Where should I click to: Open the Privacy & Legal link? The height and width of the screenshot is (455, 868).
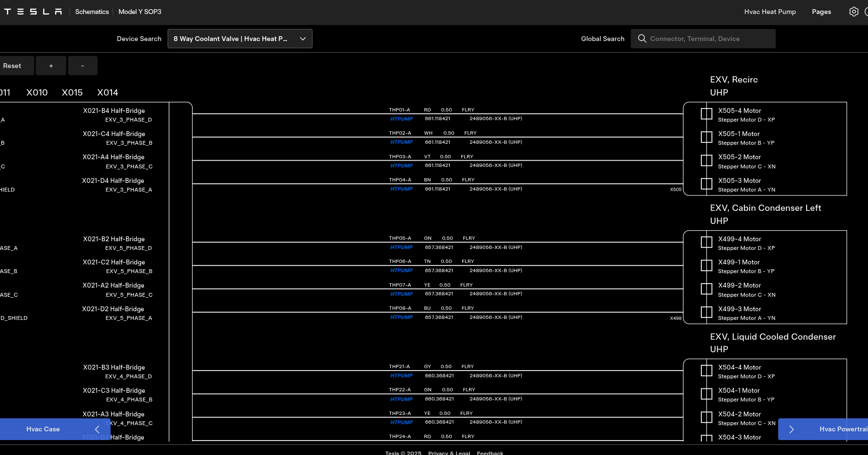click(449, 453)
